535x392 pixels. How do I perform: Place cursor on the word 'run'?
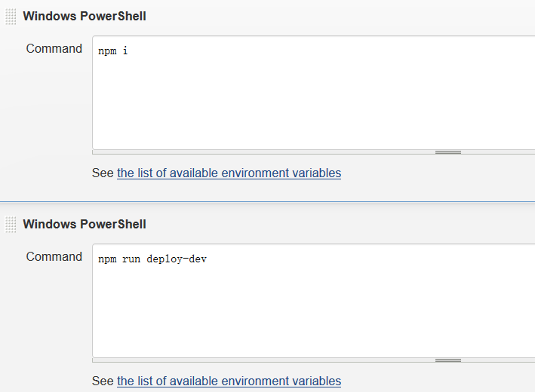(x=131, y=260)
